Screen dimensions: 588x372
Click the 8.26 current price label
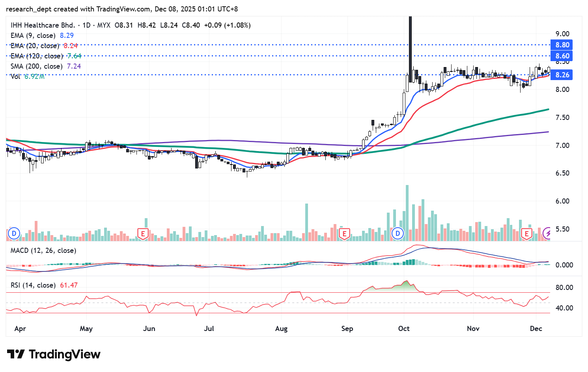click(x=562, y=75)
